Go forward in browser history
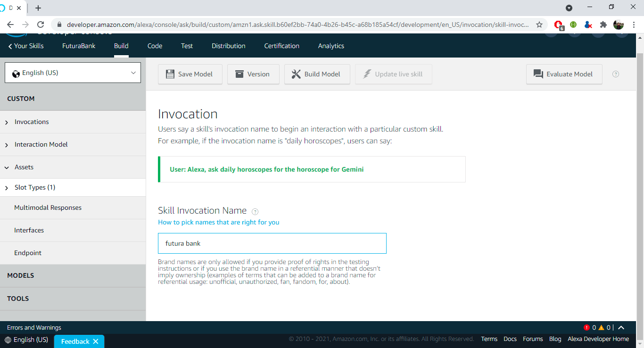This screenshot has height=348, width=644. (25, 25)
